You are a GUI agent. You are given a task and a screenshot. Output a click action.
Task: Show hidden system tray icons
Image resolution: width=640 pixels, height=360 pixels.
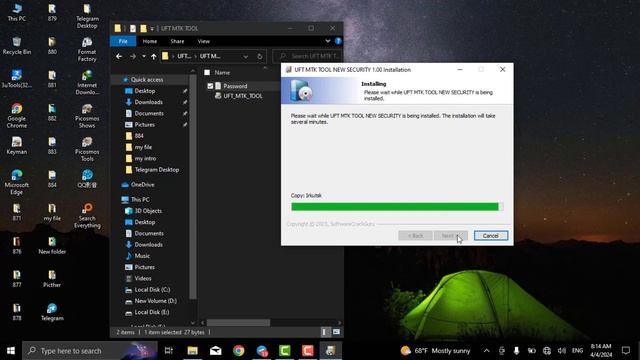(x=487, y=351)
